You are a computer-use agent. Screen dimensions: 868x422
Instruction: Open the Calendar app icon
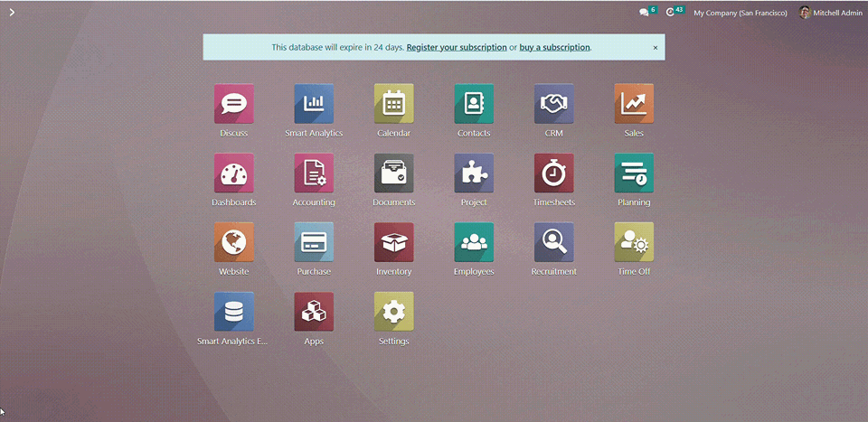(x=393, y=103)
